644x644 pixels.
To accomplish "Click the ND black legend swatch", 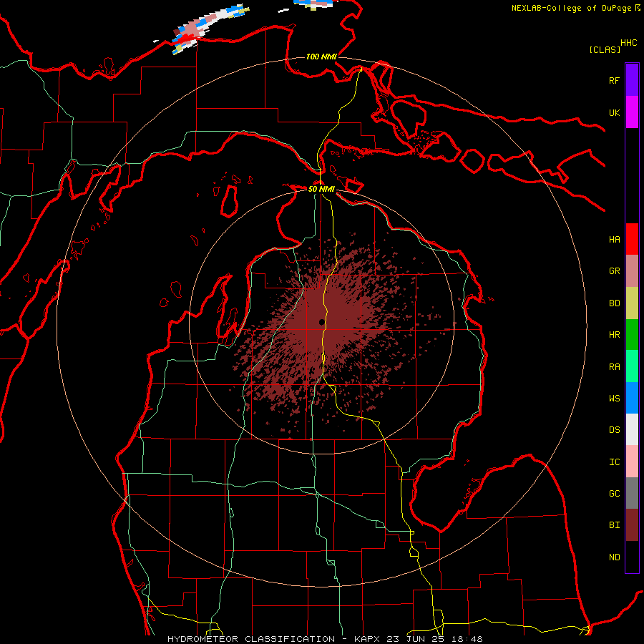I will (x=632, y=557).
